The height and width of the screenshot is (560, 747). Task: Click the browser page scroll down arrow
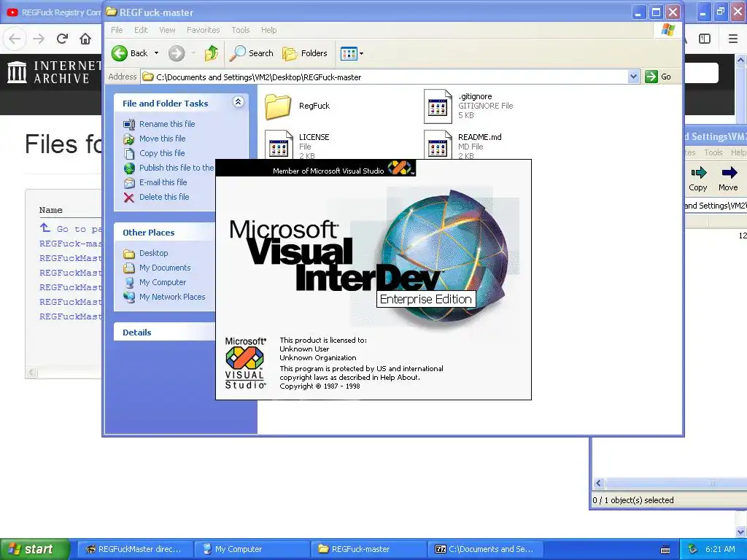tap(741, 532)
